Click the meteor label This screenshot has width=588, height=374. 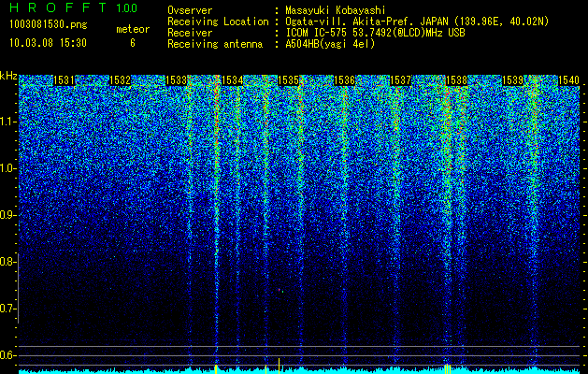point(133,29)
